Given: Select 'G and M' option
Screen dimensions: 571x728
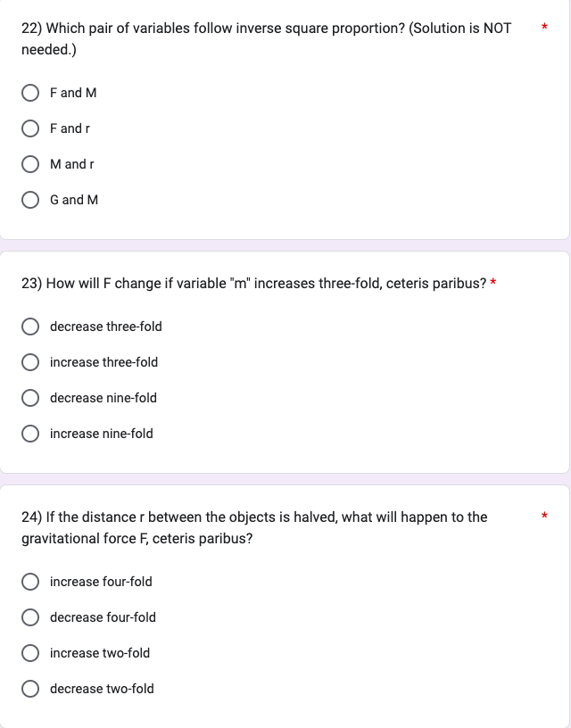Looking at the screenshot, I should 31,200.
